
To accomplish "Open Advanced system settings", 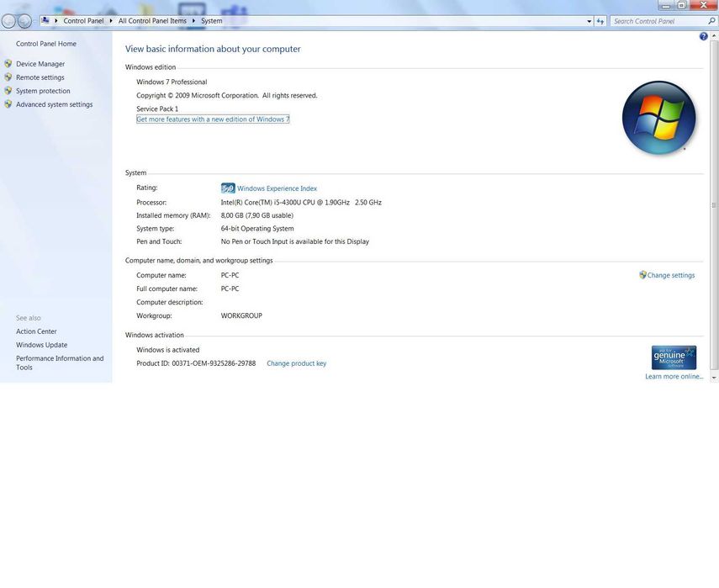I will point(54,104).
